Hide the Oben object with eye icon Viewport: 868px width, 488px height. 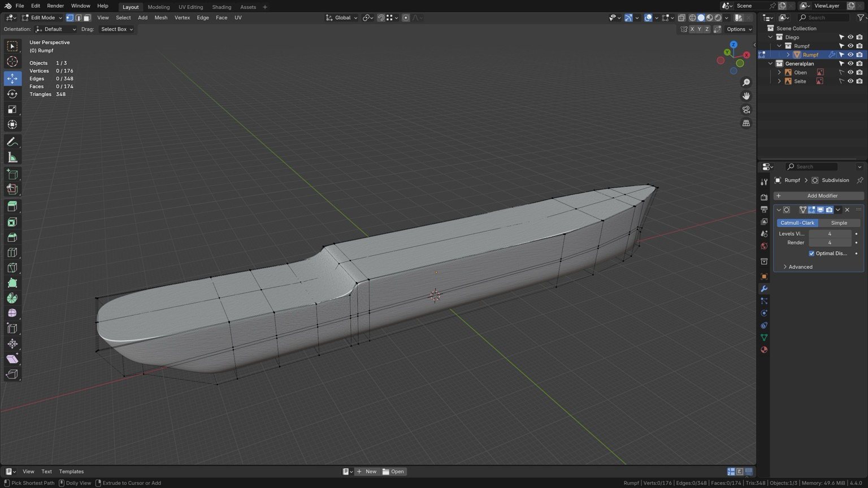coord(850,72)
